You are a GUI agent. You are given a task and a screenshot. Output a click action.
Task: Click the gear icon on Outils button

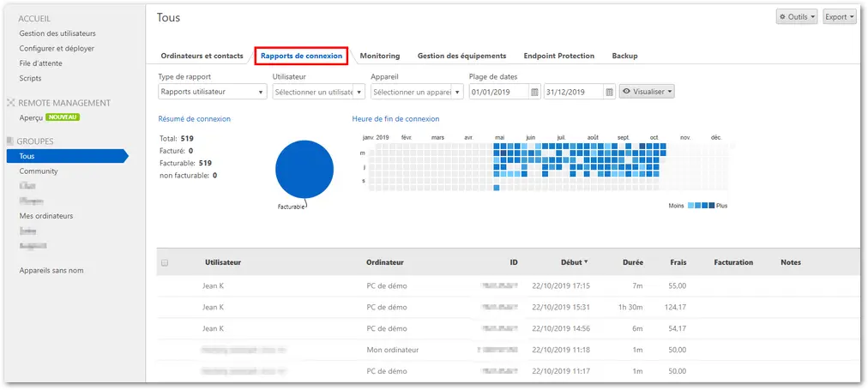tap(782, 17)
